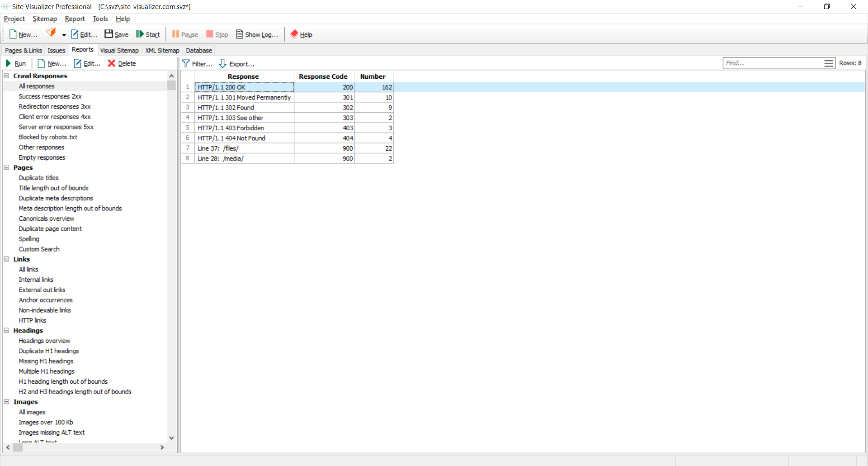Open the Filter dialog for the report
Screen dimensions: 868x466
pyautogui.click(x=197, y=64)
